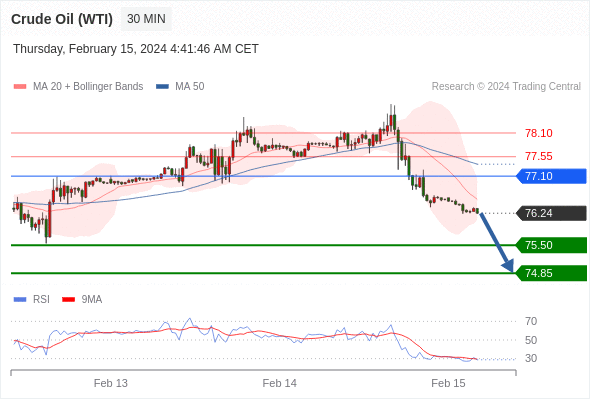Click the blue 77.10 pivot price tag
This screenshot has width=590, height=400.
[551, 176]
